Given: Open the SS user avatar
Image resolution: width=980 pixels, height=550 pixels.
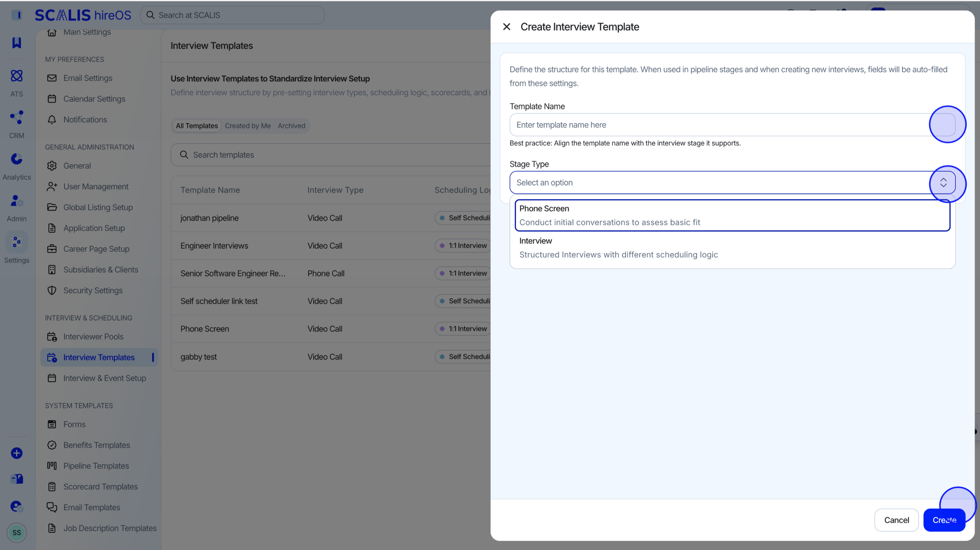Looking at the screenshot, I should [17, 533].
